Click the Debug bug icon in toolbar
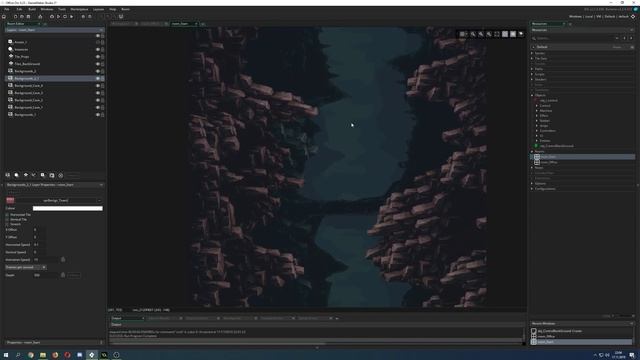Viewport: 640px width, 360px height. pos(52,17)
